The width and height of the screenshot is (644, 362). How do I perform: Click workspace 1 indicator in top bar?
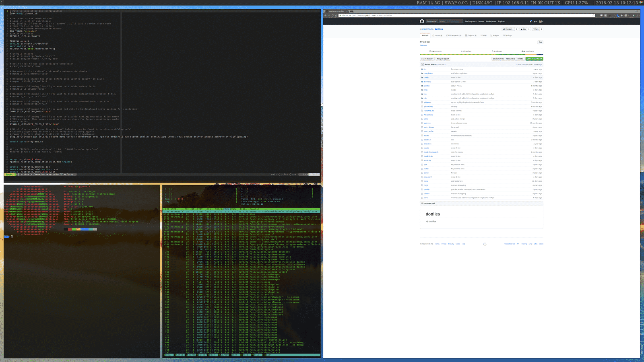(x=2, y=3)
